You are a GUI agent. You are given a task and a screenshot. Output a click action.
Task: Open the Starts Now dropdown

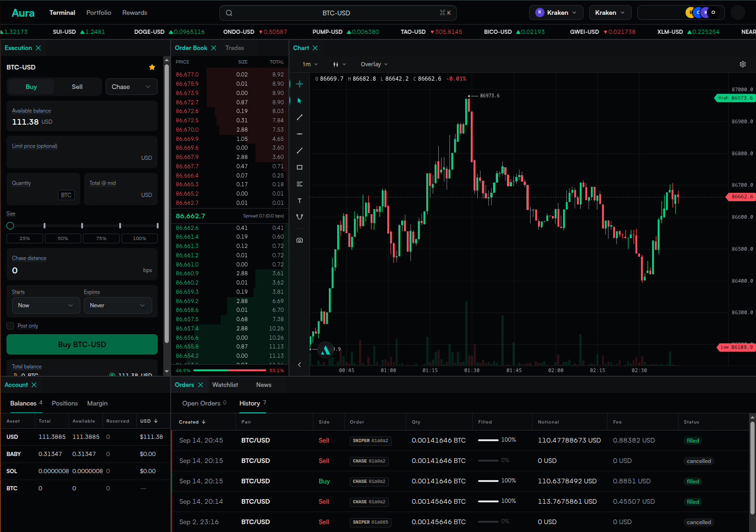coord(45,305)
